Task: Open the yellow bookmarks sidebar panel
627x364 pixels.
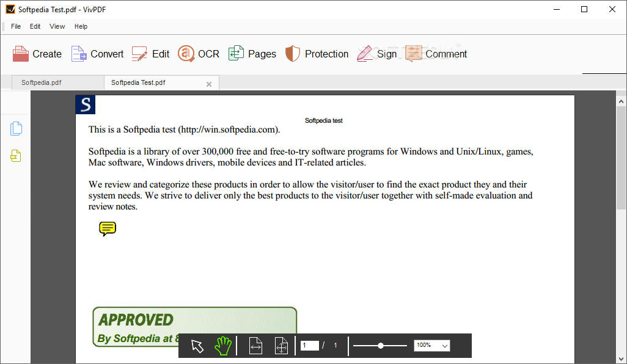Action: pos(16,156)
